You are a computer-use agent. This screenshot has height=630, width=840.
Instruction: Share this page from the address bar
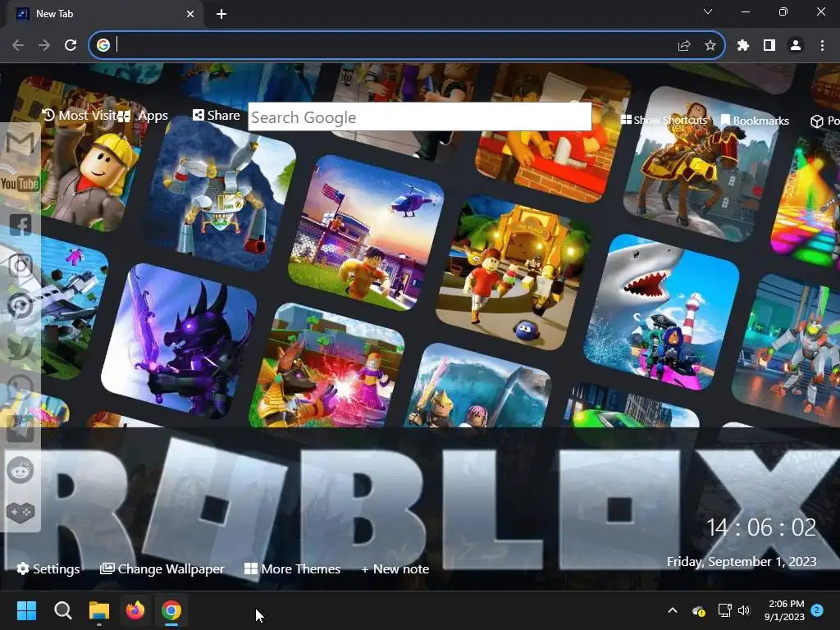point(684,46)
